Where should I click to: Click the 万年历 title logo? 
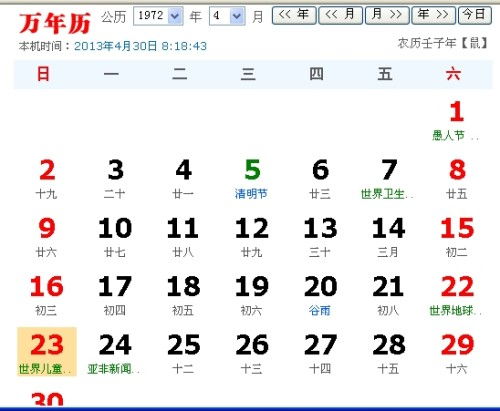point(55,23)
